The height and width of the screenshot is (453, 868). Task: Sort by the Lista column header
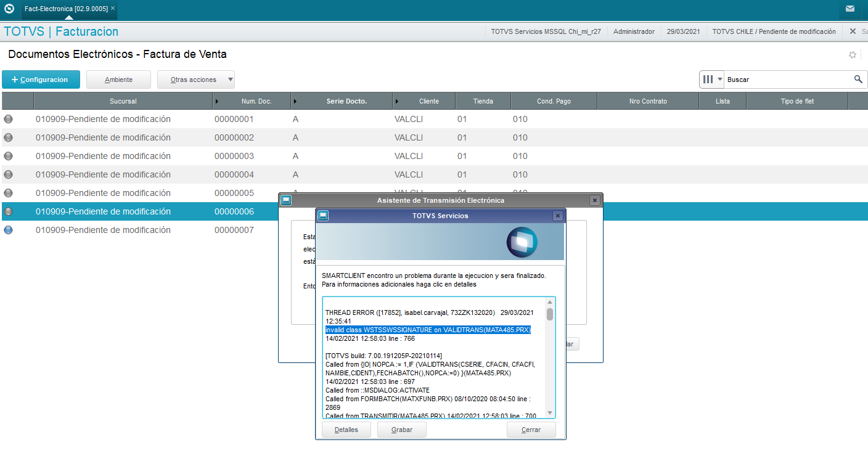point(723,101)
